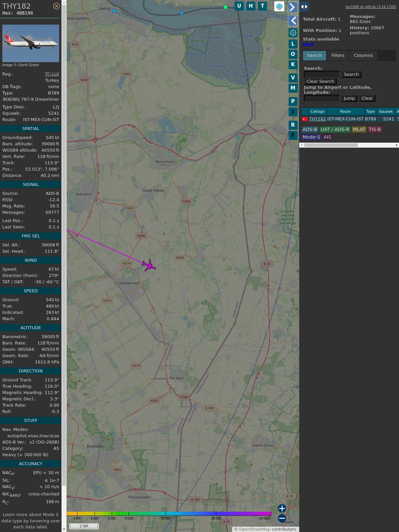Click the Clear button beside Jump
This screenshot has height=532, width=399.
pyautogui.click(x=367, y=98)
